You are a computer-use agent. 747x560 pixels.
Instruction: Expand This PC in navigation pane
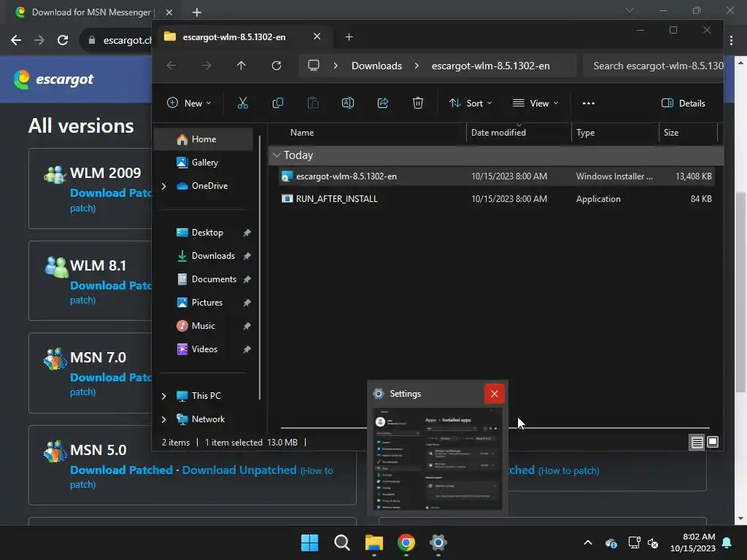(x=164, y=396)
